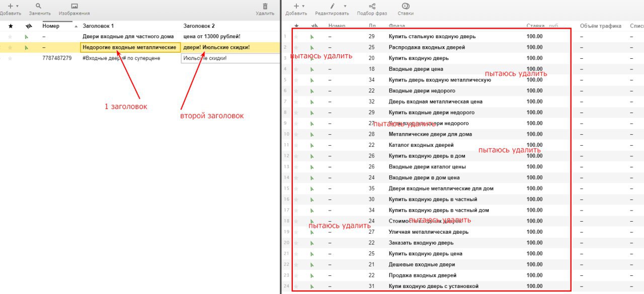Viewport: 644px width, 294px height.
Task: Select the 'цена от 13000 рублей!' cell
Action: coord(212,37)
